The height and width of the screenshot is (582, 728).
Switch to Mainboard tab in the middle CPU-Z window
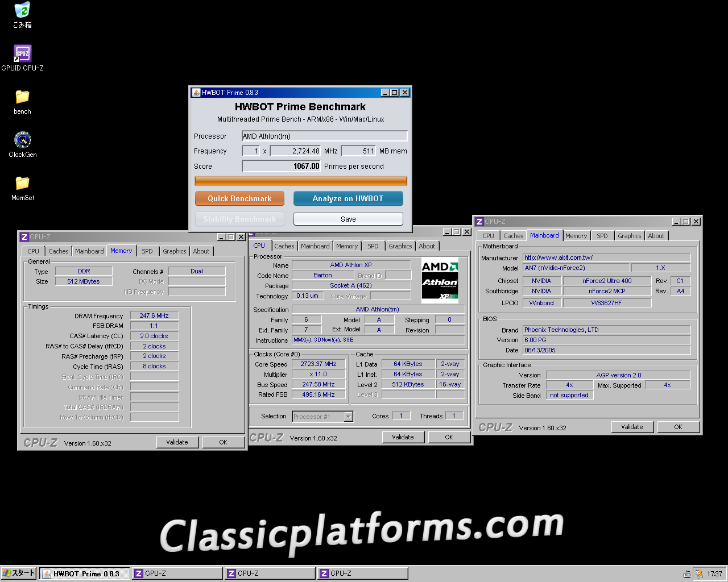[x=315, y=246]
